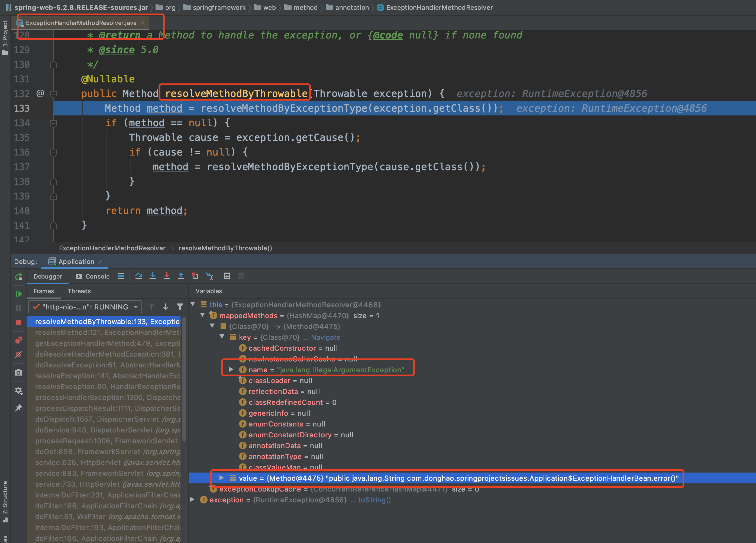Expand the exception variable node
This screenshot has height=543, width=756.
click(192, 499)
